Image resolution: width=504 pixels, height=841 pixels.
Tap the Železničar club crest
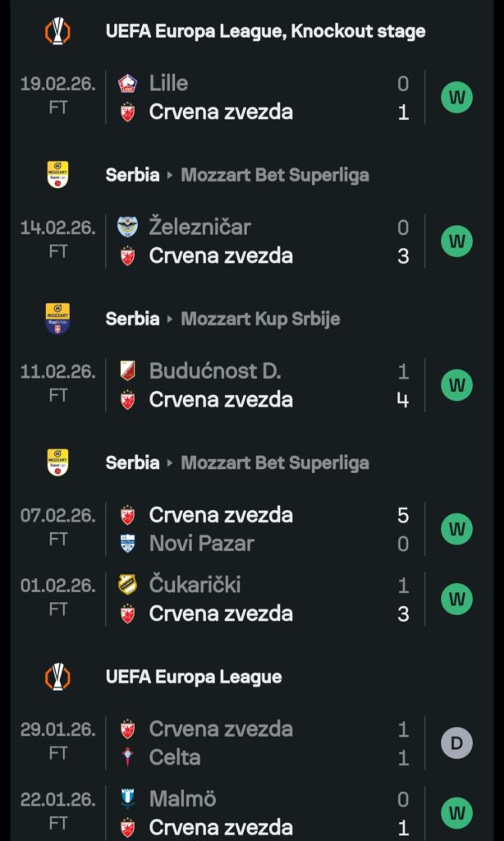[127, 227]
